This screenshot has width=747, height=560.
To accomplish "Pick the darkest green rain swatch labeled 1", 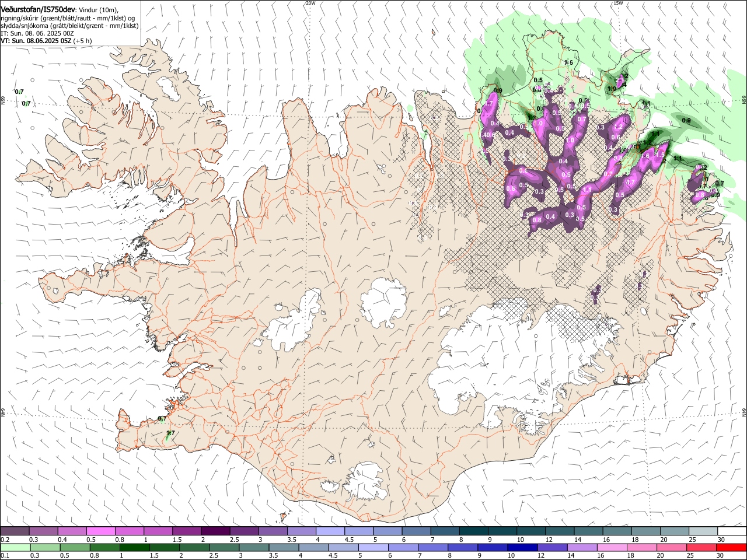I will [134, 548].
